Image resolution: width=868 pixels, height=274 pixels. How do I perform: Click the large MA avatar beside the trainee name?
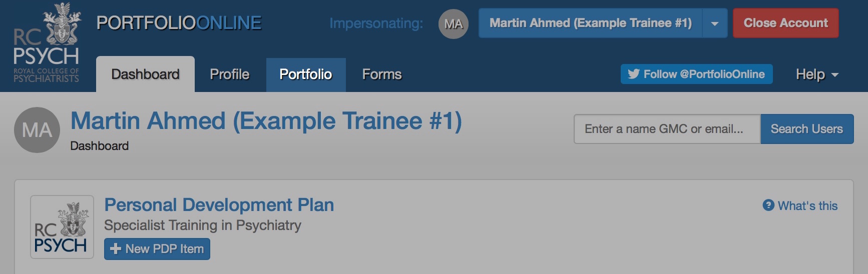37,130
